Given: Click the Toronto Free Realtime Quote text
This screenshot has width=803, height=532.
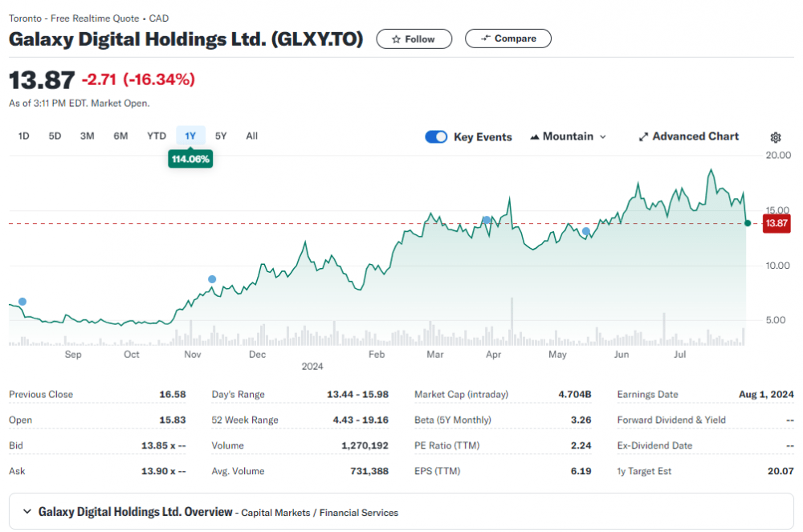Looking at the screenshot, I should (88, 18).
